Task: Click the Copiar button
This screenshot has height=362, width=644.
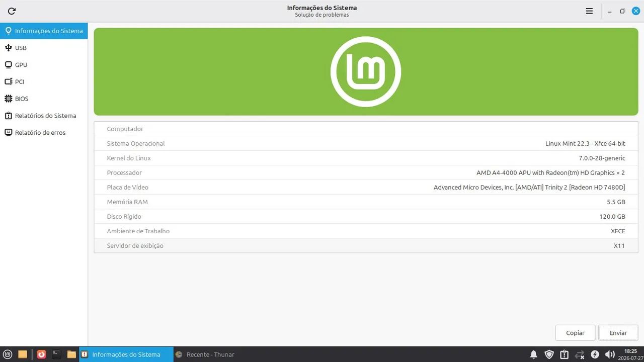Action: (575, 333)
